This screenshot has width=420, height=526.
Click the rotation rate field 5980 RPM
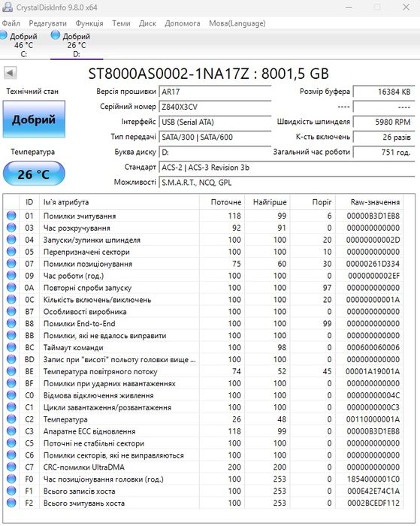tap(384, 122)
